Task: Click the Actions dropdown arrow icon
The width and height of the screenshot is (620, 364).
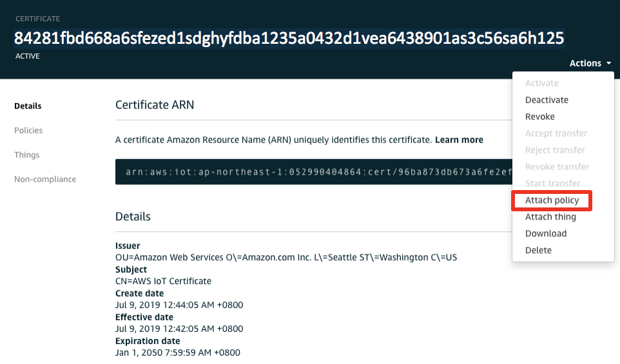Action: (x=608, y=63)
